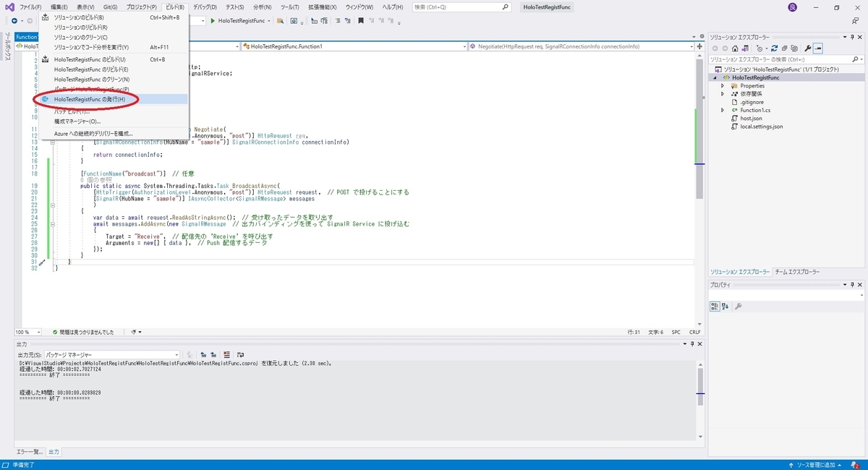The image size is (868, 470).
Task: Choose Azure への継続的デリバリーを構成 menu entry
Action: coord(114,134)
